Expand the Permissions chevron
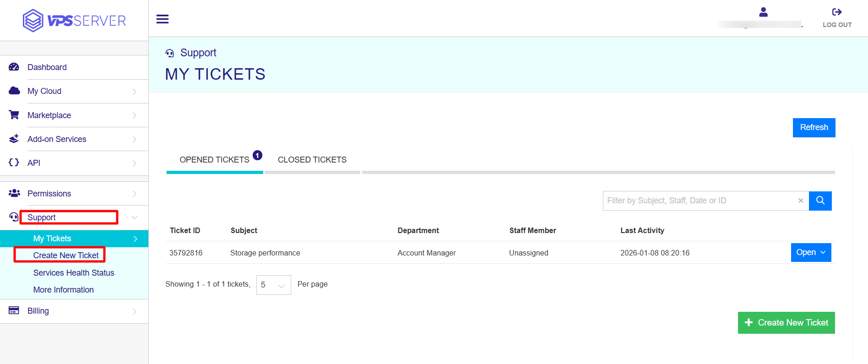868x364 pixels. coord(135,194)
